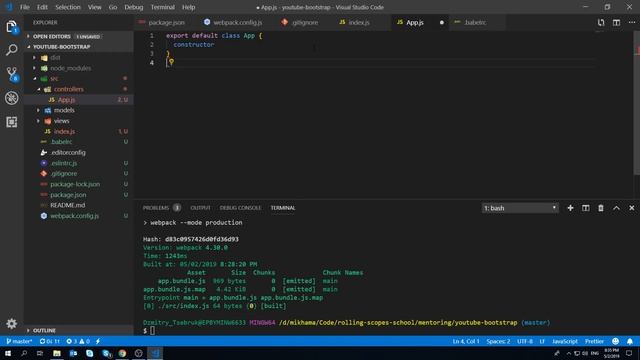Open the Explorer view in activity bar
The width and height of the screenshot is (640, 360).
pyautogui.click(x=11, y=27)
